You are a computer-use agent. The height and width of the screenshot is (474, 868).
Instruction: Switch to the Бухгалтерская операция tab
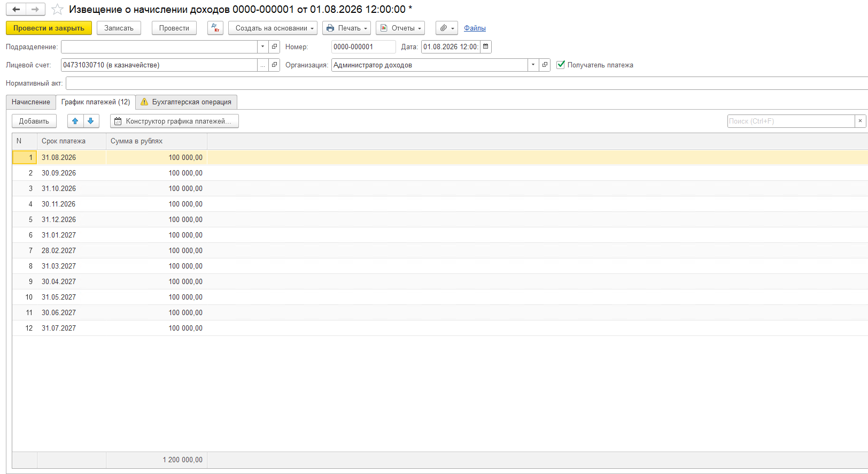[187, 102]
